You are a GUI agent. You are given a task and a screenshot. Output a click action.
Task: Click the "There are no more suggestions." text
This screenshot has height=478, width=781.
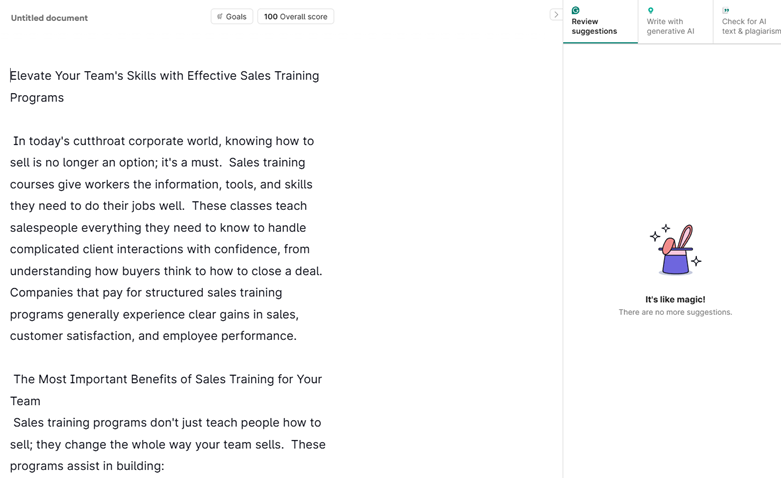[675, 312]
